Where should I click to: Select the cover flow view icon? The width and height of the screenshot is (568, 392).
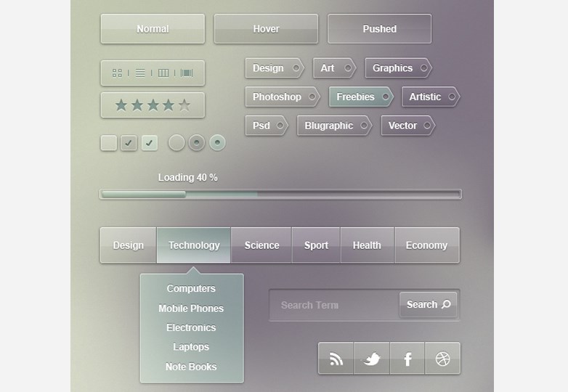click(187, 73)
